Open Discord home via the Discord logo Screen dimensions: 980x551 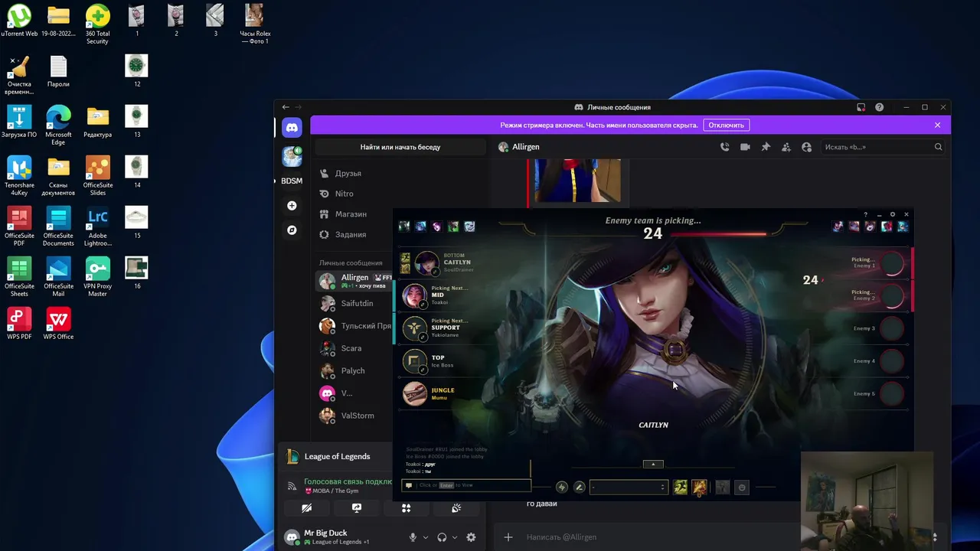pyautogui.click(x=292, y=128)
